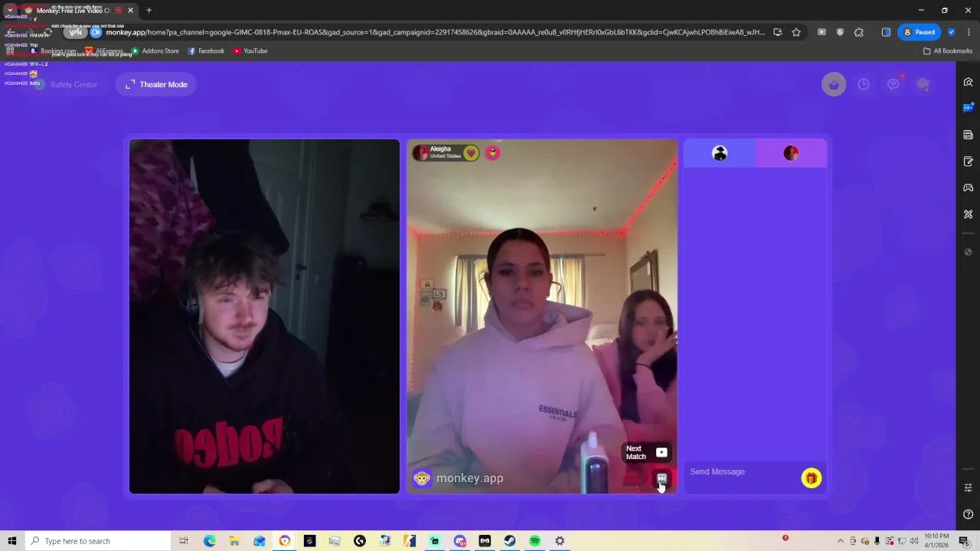This screenshot has width=980, height=551.
Task: Enable Theater Mode
Action: [x=157, y=84]
